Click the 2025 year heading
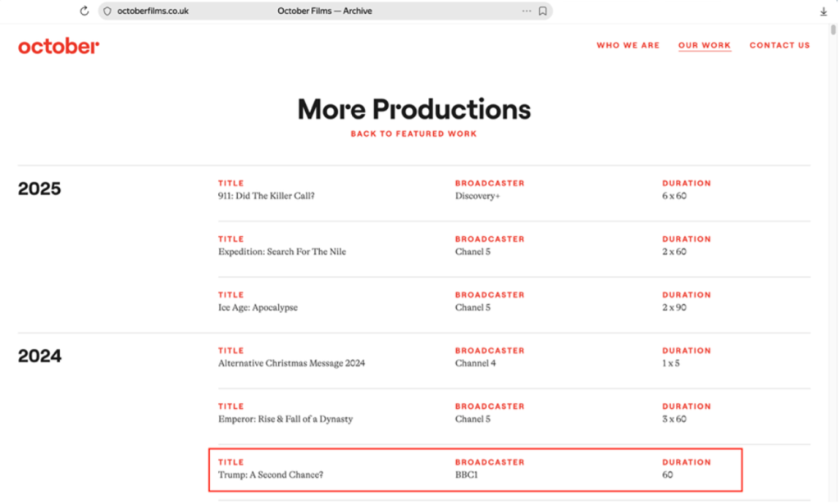The width and height of the screenshot is (840, 504). (x=39, y=188)
